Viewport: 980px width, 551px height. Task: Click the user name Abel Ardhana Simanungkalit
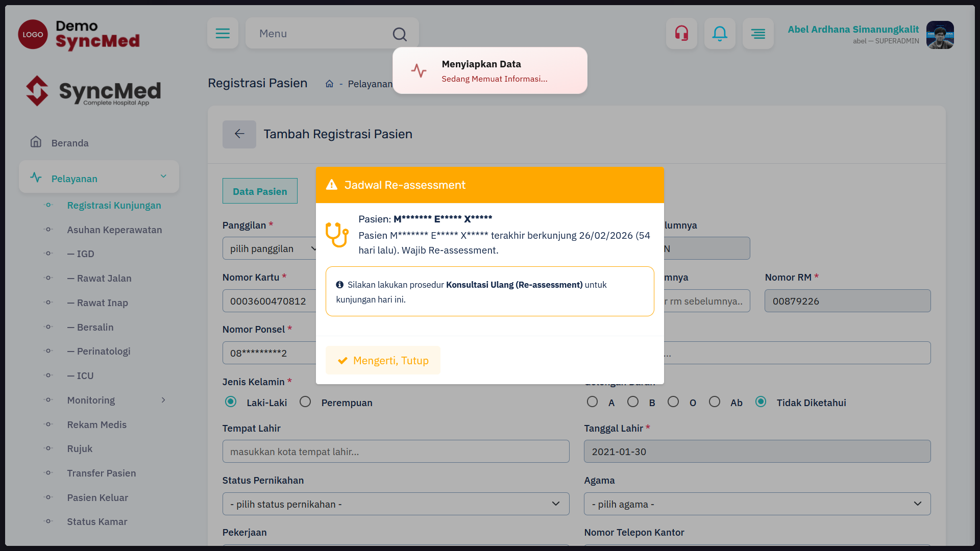tap(853, 29)
